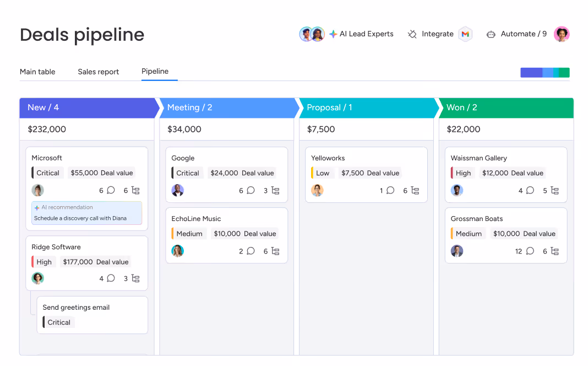The image size is (588, 366).
Task: Open comments icon on EchoLine Music card
Action: pyautogui.click(x=251, y=251)
